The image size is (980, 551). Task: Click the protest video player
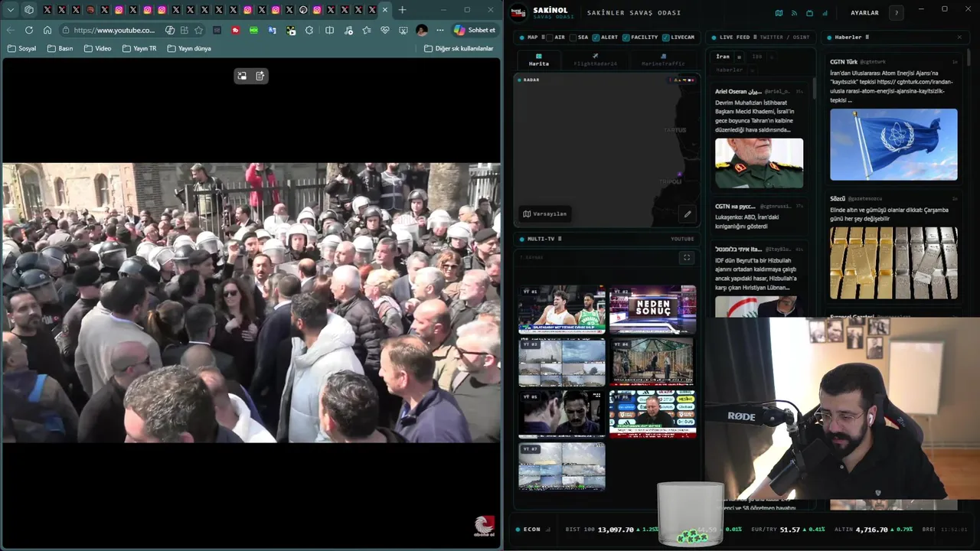click(251, 302)
